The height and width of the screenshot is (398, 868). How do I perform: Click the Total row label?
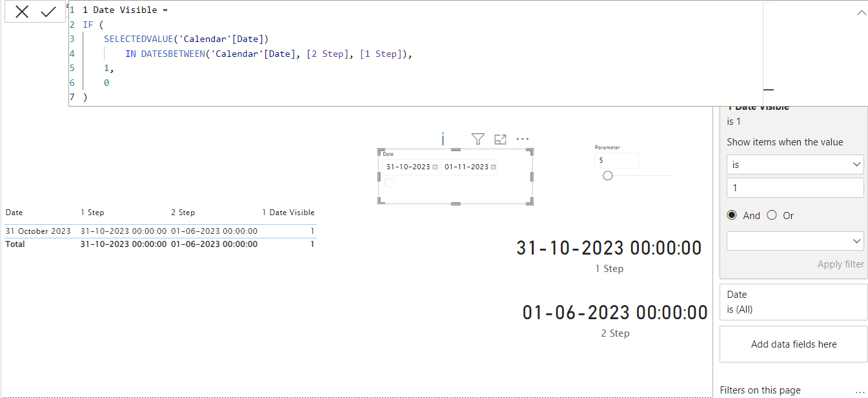tap(15, 244)
